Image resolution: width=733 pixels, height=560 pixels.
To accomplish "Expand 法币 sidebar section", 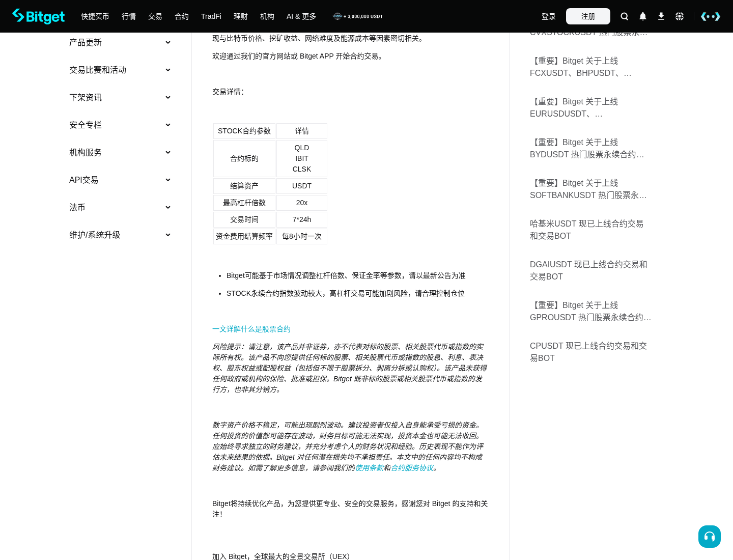I will click(x=120, y=207).
